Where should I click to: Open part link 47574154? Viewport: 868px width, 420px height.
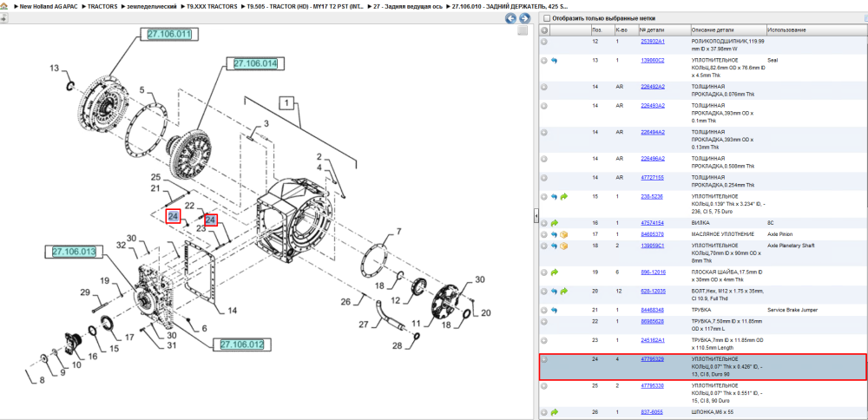[x=652, y=222]
